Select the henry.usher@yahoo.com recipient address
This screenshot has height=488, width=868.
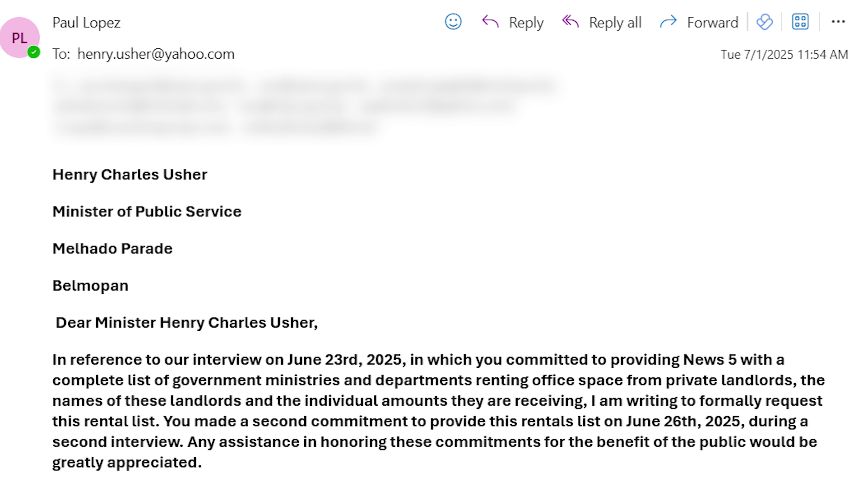point(156,54)
